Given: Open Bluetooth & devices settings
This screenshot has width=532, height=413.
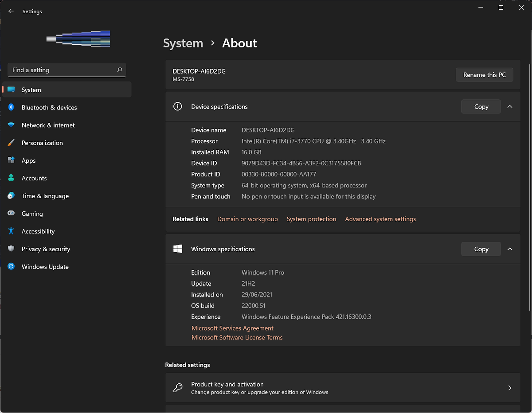Looking at the screenshot, I should coord(67,108).
